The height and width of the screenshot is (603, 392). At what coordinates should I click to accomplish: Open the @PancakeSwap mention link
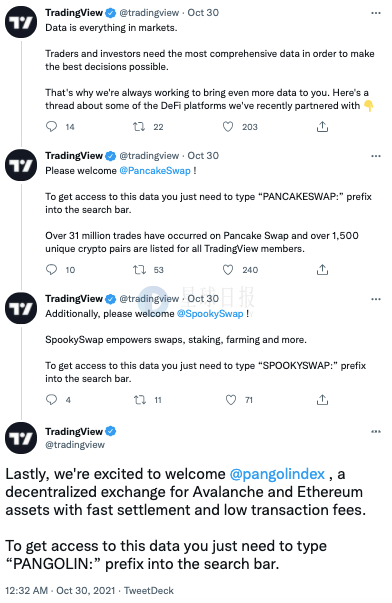click(x=155, y=171)
